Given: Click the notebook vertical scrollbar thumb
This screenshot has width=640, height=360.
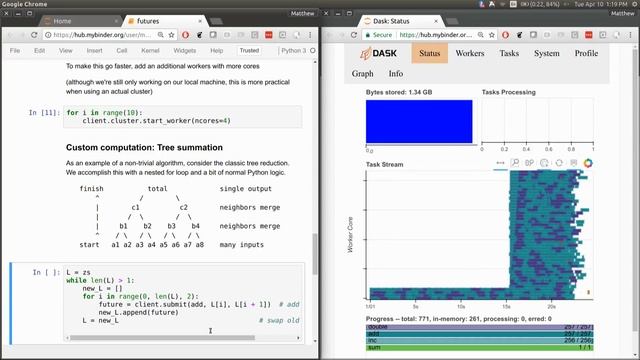Looking at the screenshot, I should (315, 253).
